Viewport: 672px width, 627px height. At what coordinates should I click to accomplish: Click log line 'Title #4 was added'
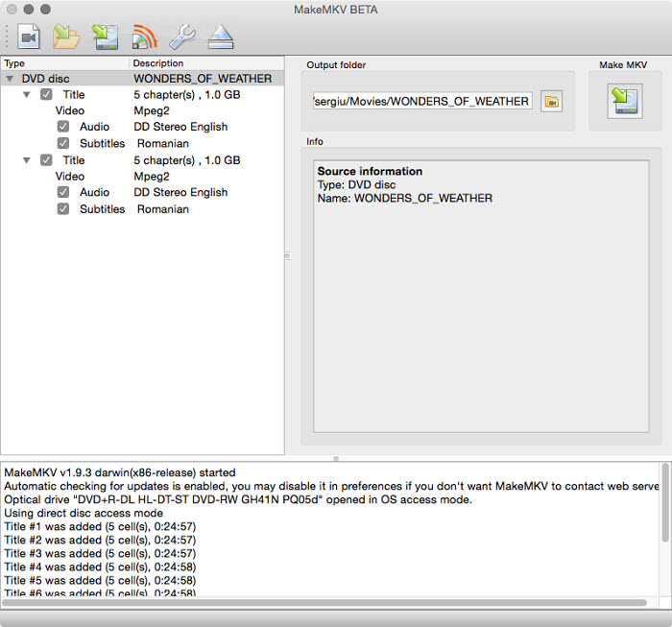click(100, 567)
